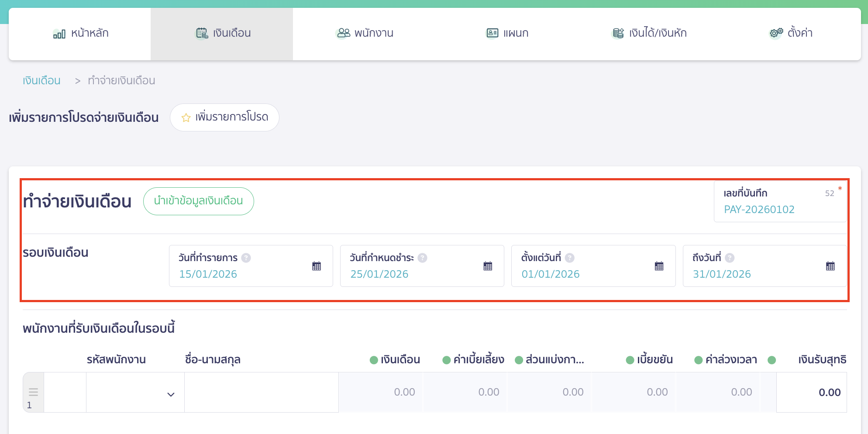Click help icon beside ตั้งแต่วันที่
The height and width of the screenshot is (434, 868).
click(569, 258)
